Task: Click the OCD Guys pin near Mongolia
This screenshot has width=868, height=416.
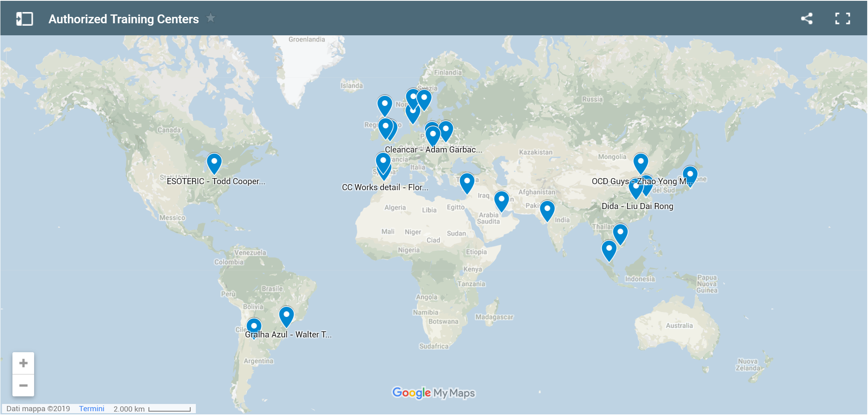Action: [x=640, y=162]
